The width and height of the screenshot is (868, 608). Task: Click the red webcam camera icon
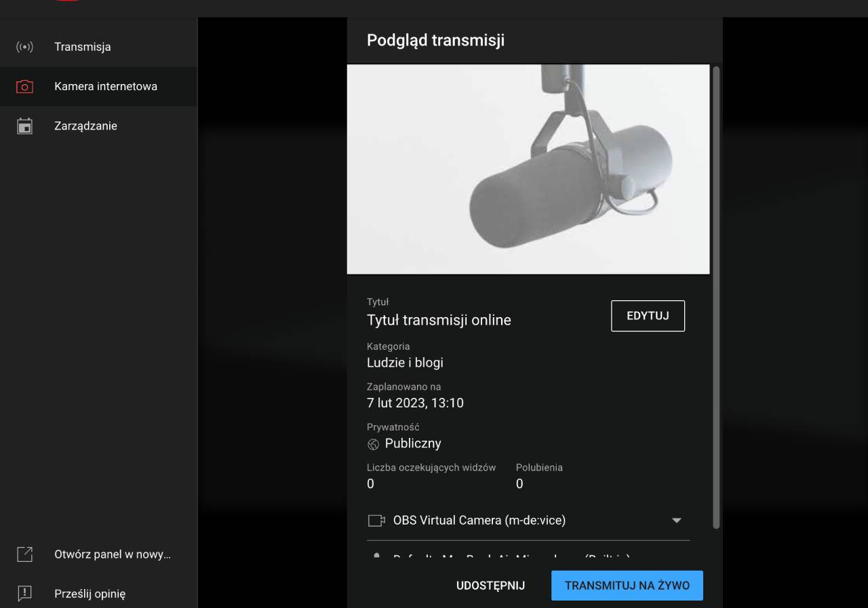[24, 87]
